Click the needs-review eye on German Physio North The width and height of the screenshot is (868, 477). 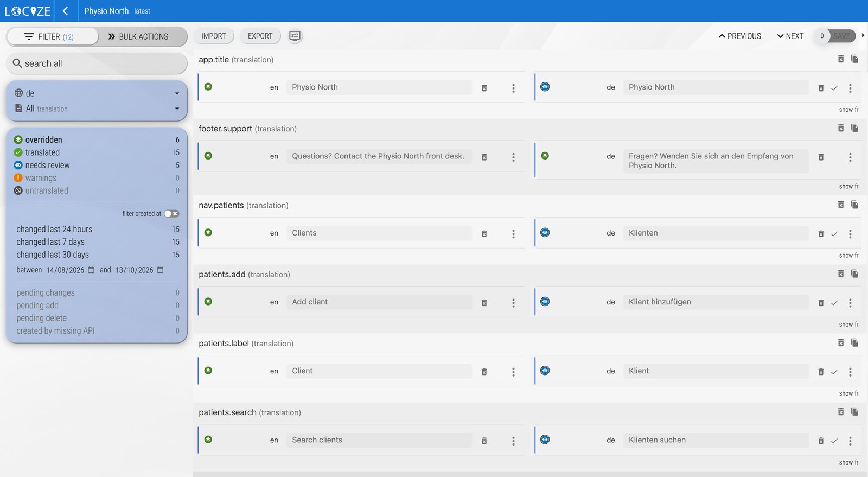point(545,87)
